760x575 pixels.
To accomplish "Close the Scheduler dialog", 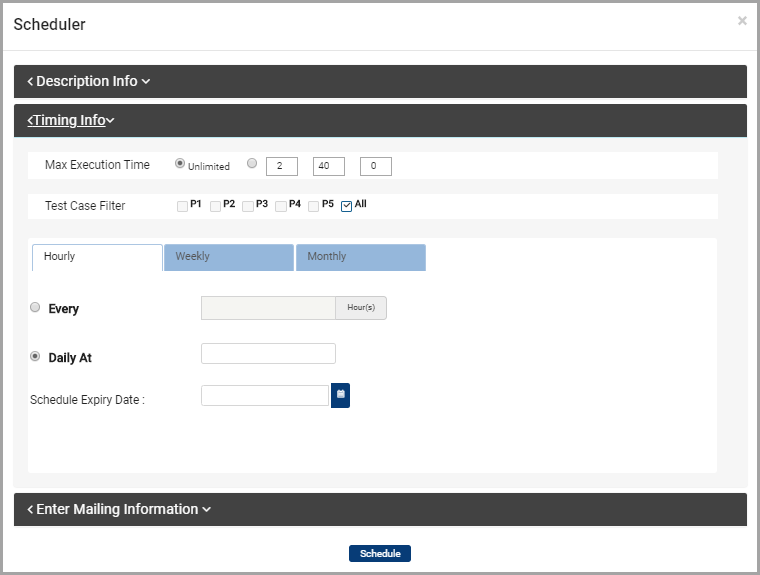I will (x=742, y=21).
